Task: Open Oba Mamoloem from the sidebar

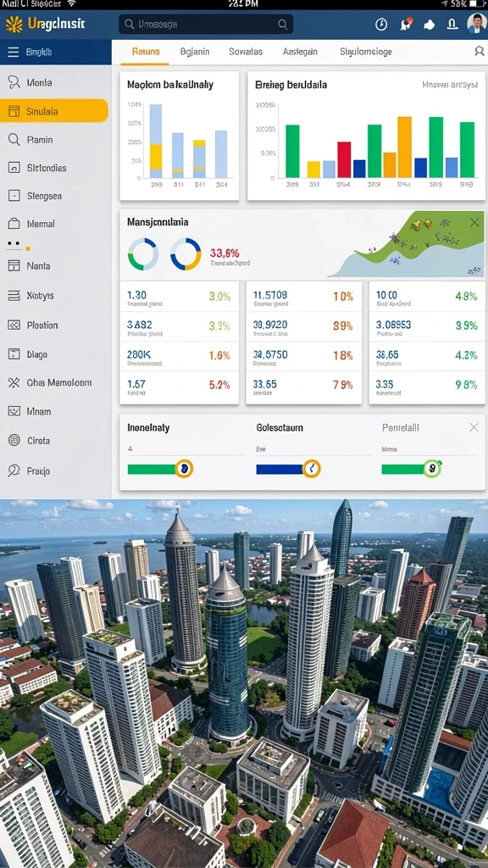Action: click(59, 382)
